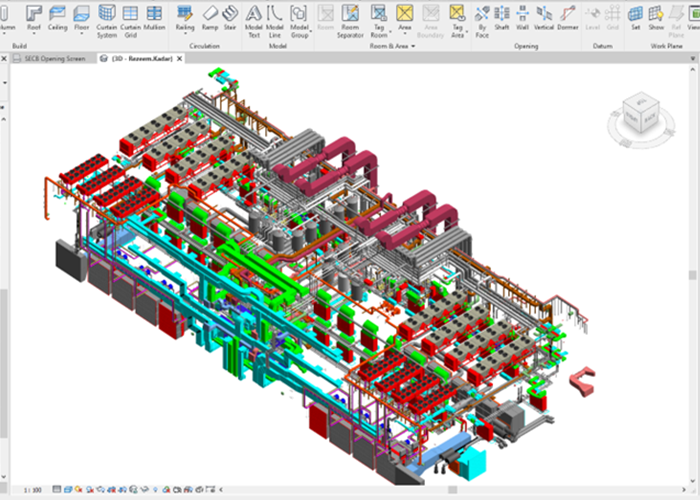The image size is (700, 500).
Task: Select the Model Text tool
Action: tap(254, 21)
